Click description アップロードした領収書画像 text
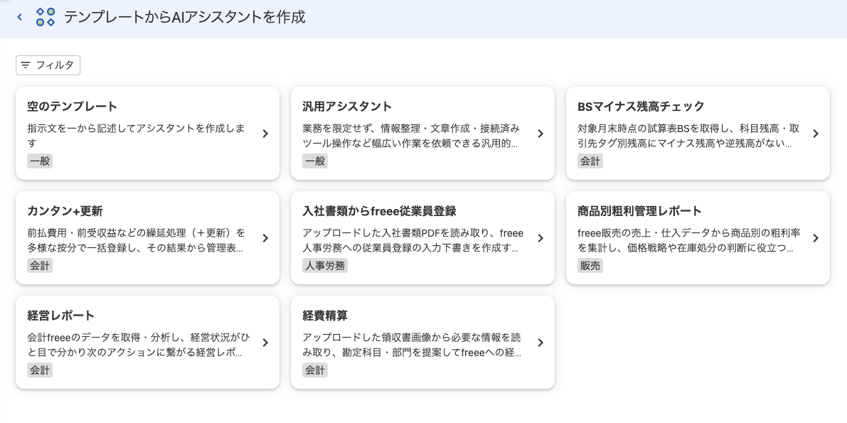The width and height of the screenshot is (847, 423). 412,345
